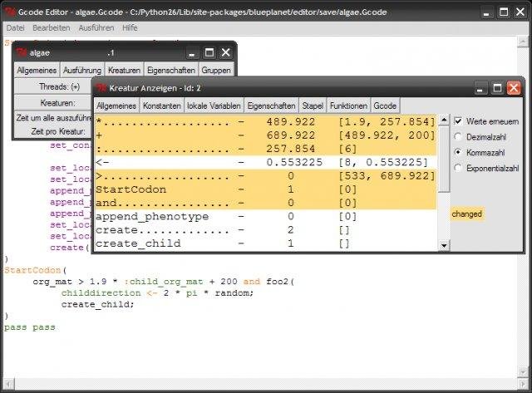This screenshot has width=532, height=393.
Task: Select the create_child row in list
Action: [x=266, y=243]
